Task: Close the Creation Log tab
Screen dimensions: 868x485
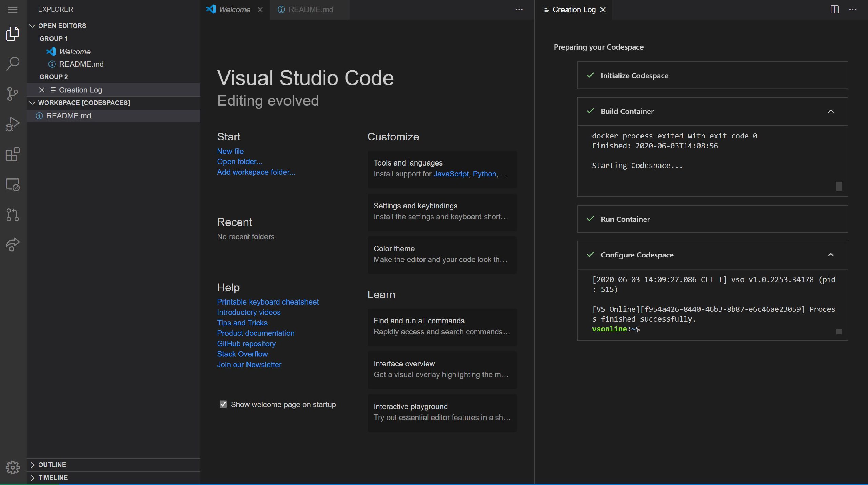Action: (x=603, y=9)
